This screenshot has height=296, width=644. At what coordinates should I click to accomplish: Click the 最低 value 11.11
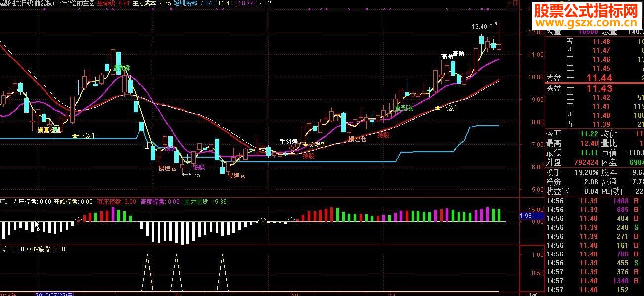click(x=589, y=153)
